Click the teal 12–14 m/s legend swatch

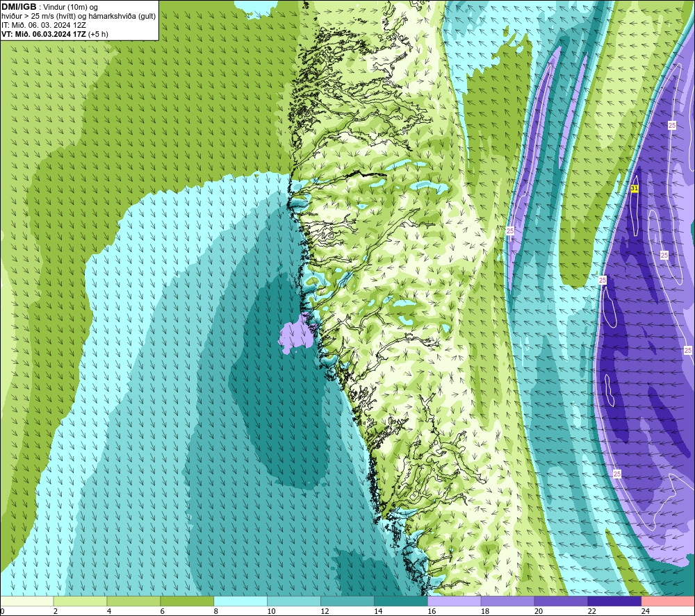click(347, 601)
